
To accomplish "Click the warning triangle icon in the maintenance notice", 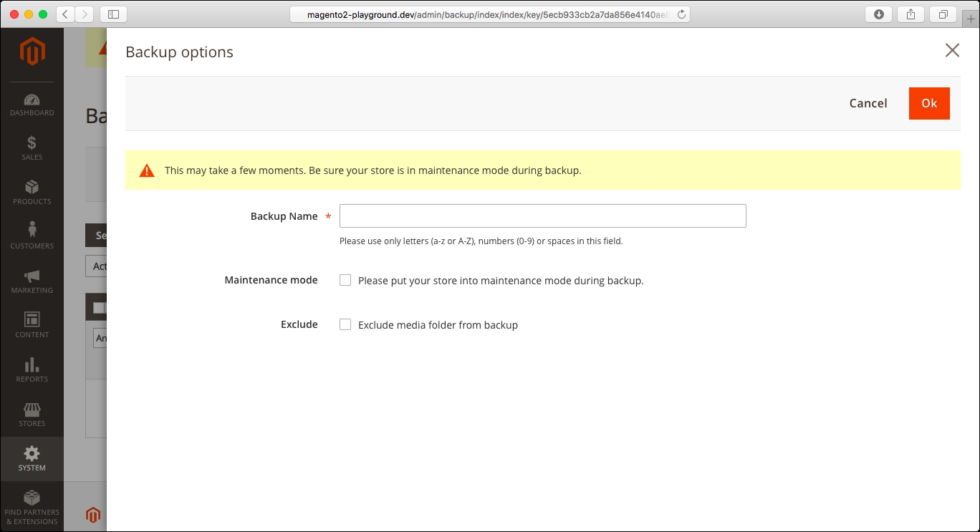I will (147, 170).
